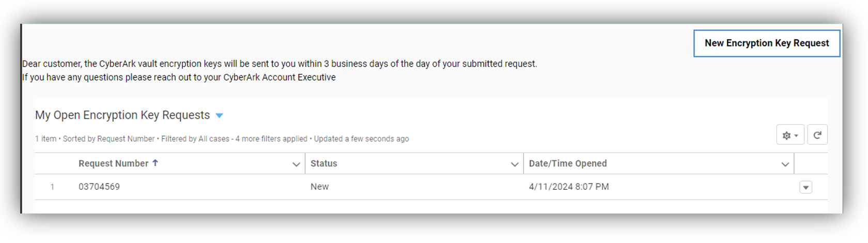
Task: Sort by the Request Number column header
Action: coord(113,164)
